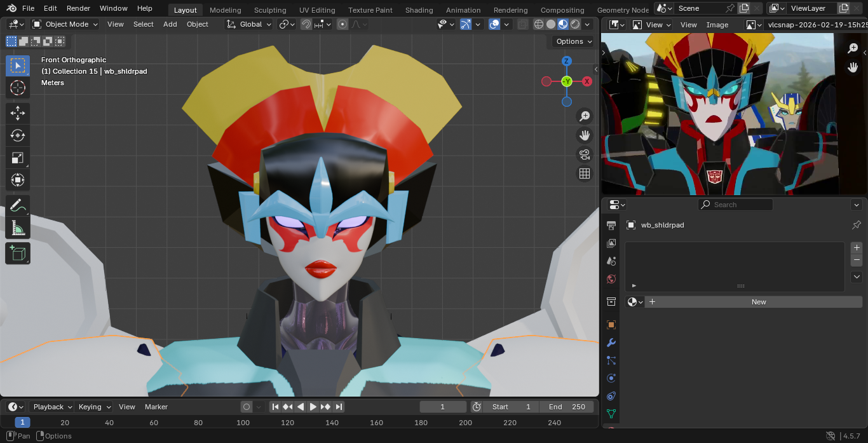868x443 pixels.
Task: Toggle camera view icon in viewport
Action: pos(585,154)
